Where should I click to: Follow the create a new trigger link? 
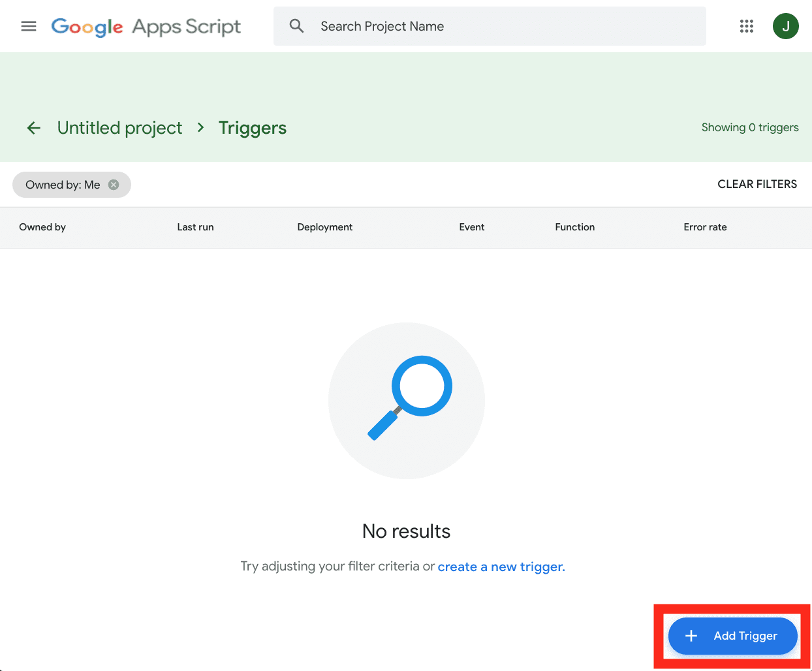(x=501, y=567)
